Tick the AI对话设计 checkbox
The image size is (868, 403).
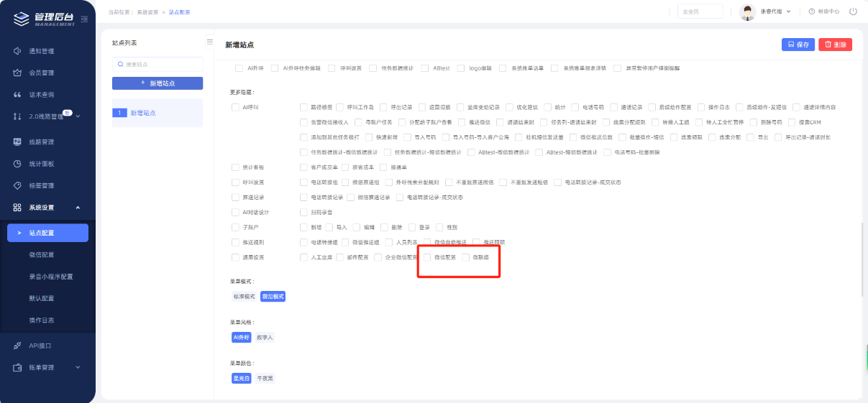235,213
